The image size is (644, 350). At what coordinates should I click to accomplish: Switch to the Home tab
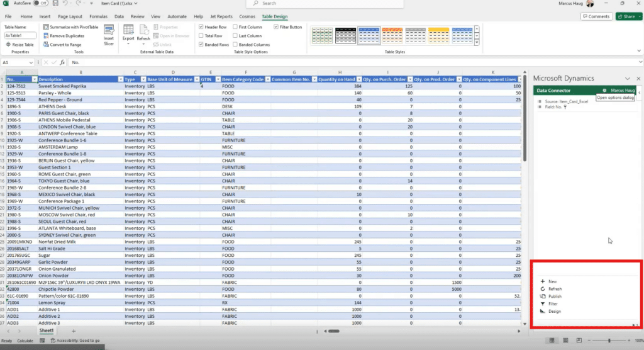[26, 16]
